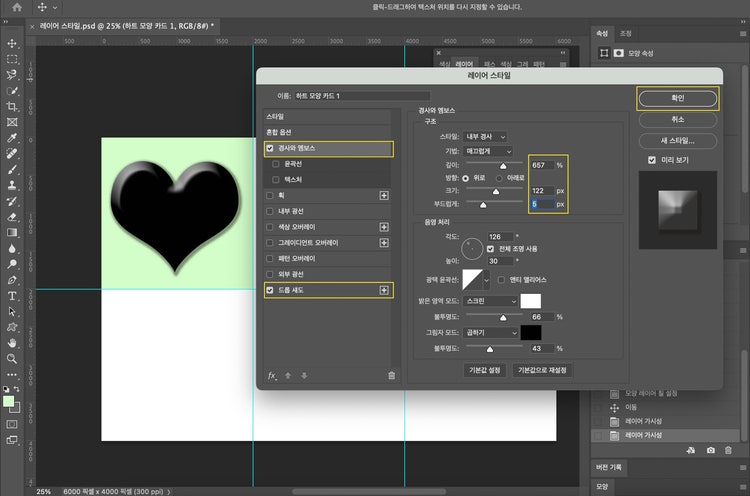The image size is (750, 496).
Task: Open the 기법 dropdown showing 매끄럽게
Action: pos(487,149)
